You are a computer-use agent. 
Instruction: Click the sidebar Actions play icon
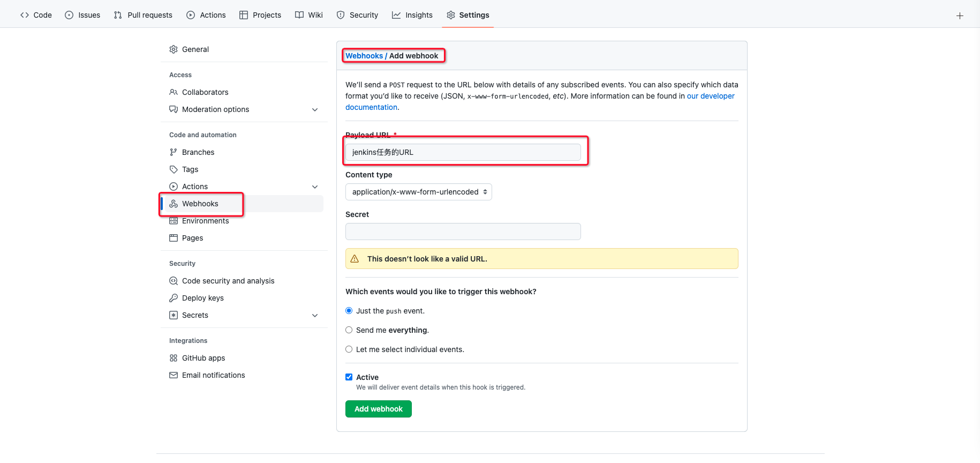[x=174, y=186]
